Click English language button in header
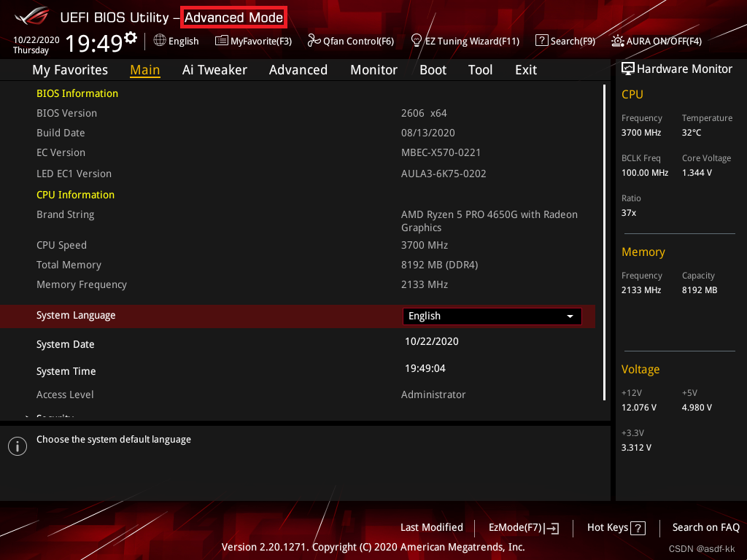The width and height of the screenshot is (747, 560). point(177,41)
